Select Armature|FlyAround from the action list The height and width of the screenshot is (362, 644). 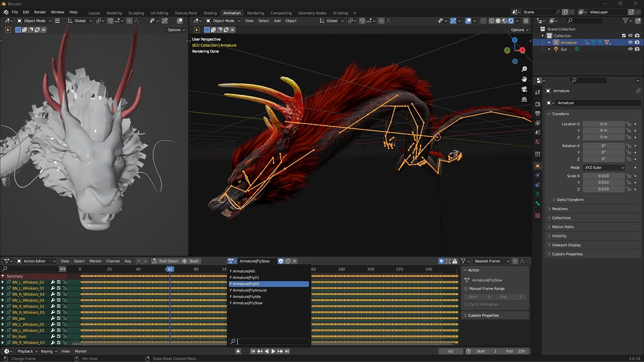(x=249, y=290)
